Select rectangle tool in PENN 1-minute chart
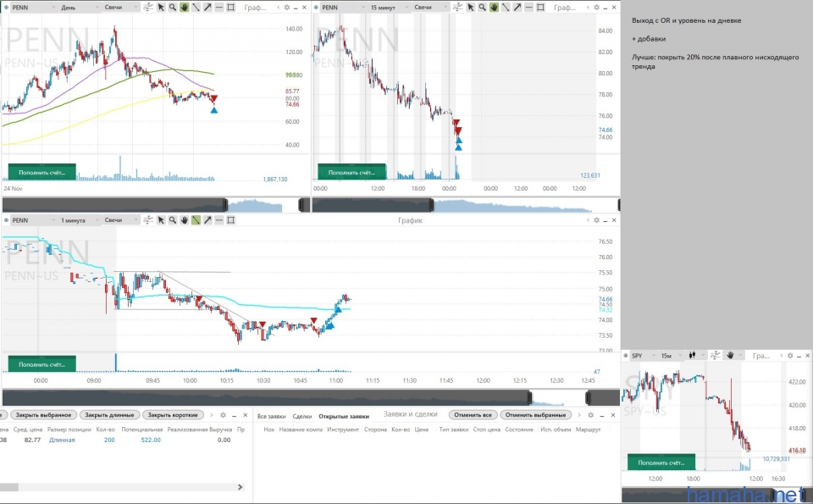 (x=230, y=220)
